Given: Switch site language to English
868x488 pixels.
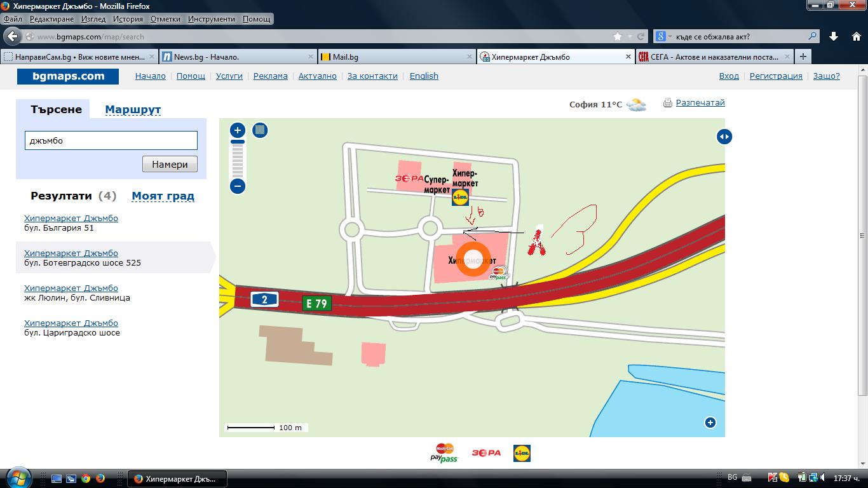Looking at the screenshot, I should 424,76.
